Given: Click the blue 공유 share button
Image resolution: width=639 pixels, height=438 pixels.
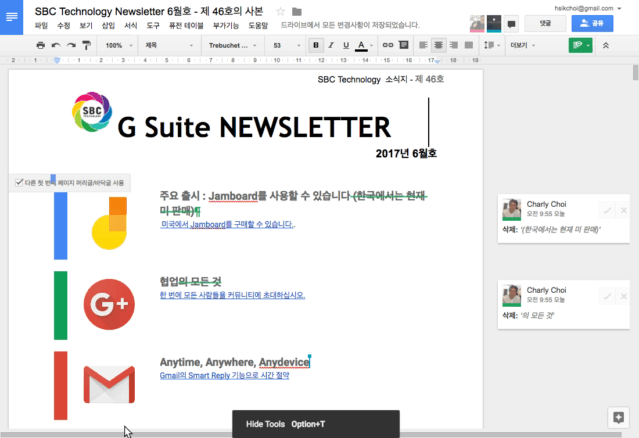Looking at the screenshot, I should (592, 24).
